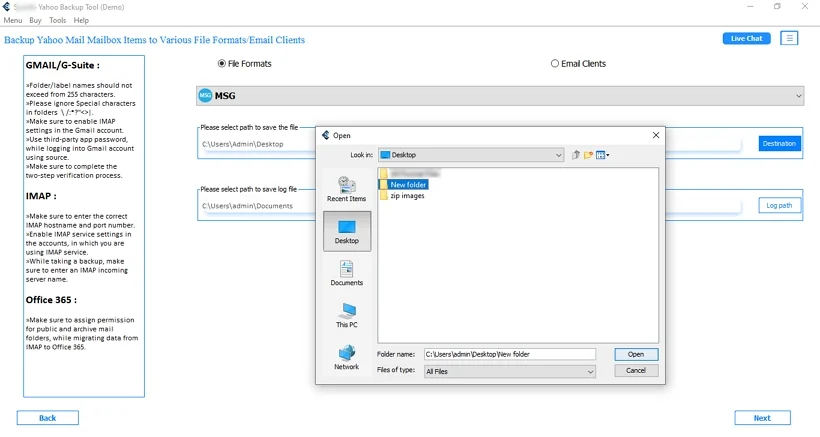Open the Tools menu
The image size is (820, 437).
58,20
